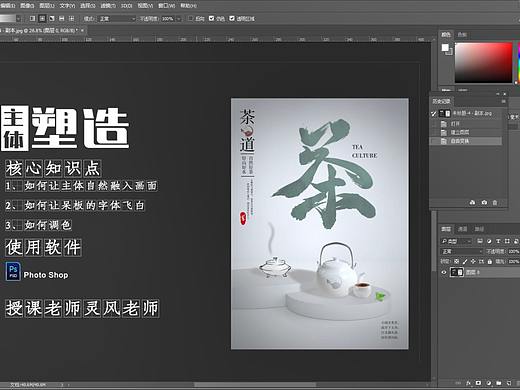Open the gradient blend mode dropdown

tap(117, 19)
